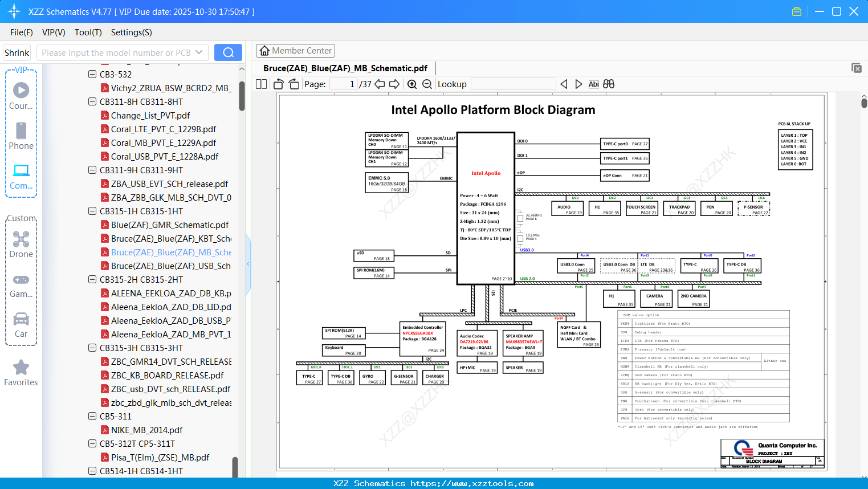Click the yellow toolbox icon in title bar

tap(797, 11)
